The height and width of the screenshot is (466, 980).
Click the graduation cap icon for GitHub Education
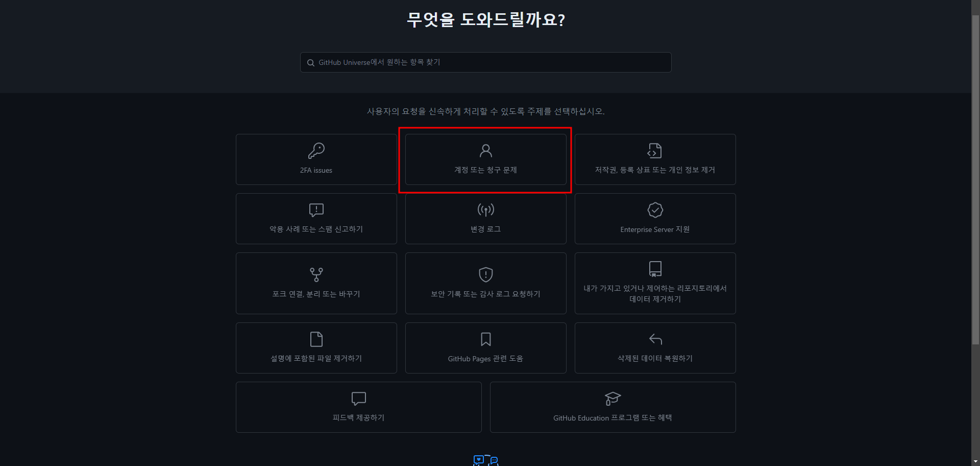(612, 399)
